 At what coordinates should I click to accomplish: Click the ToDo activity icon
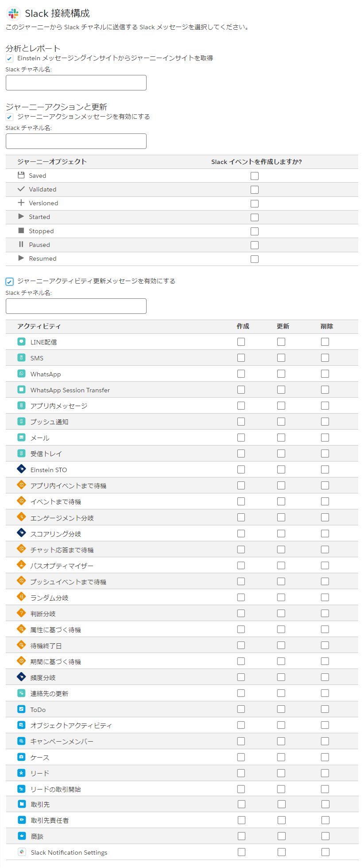click(x=21, y=709)
